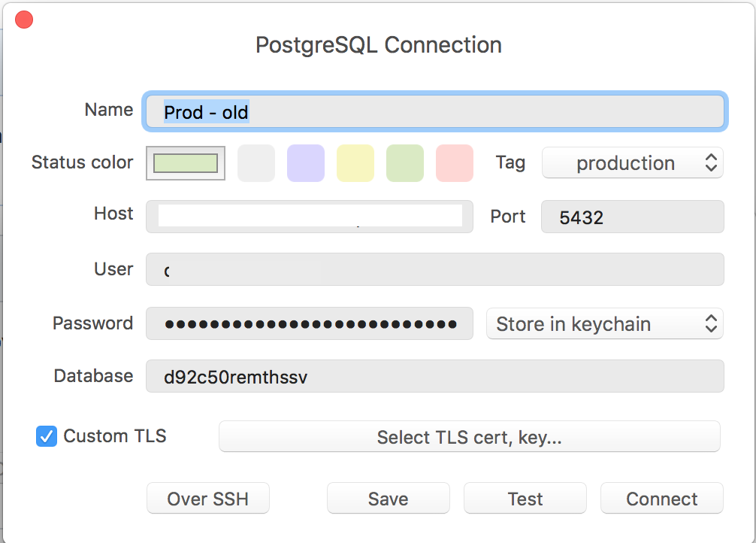Click the Database field with d92c50remthssv
This screenshot has height=543, width=756.
435,376
